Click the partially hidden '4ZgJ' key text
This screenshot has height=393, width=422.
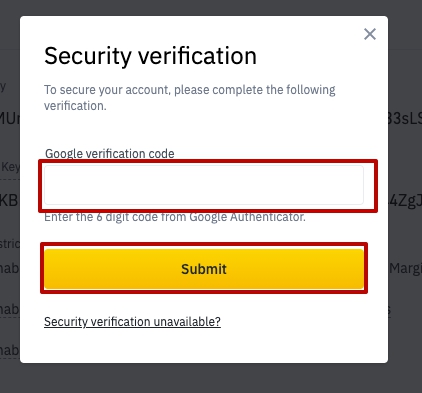(405, 201)
